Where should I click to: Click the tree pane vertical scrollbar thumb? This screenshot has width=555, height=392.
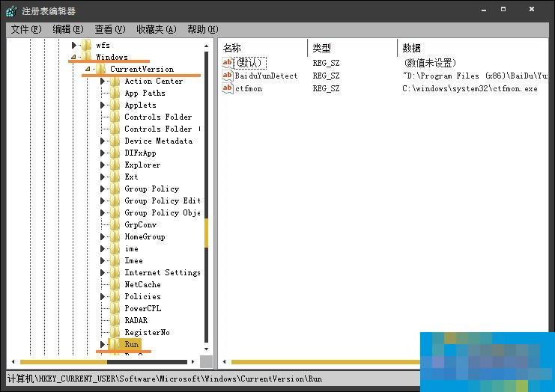(x=207, y=233)
